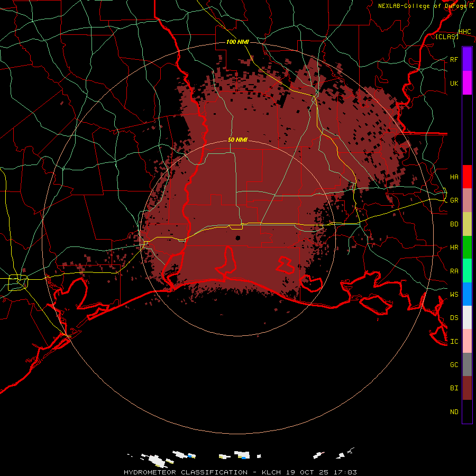Click the magenta UK legend color swatch
The width and height of the screenshot is (476, 476).
click(467, 83)
